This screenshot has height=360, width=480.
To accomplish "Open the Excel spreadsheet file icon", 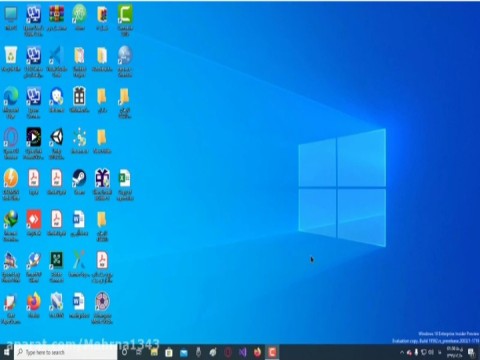I will click(125, 184).
